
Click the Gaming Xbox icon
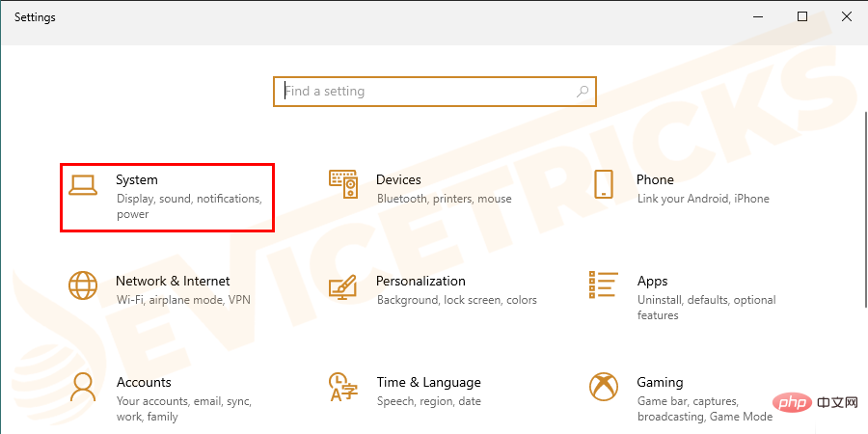click(x=604, y=387)
